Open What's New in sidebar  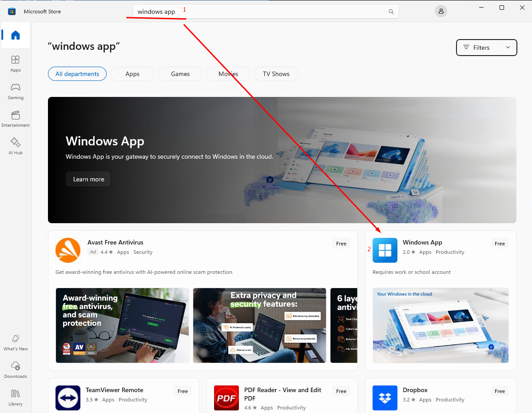[16, 342]
